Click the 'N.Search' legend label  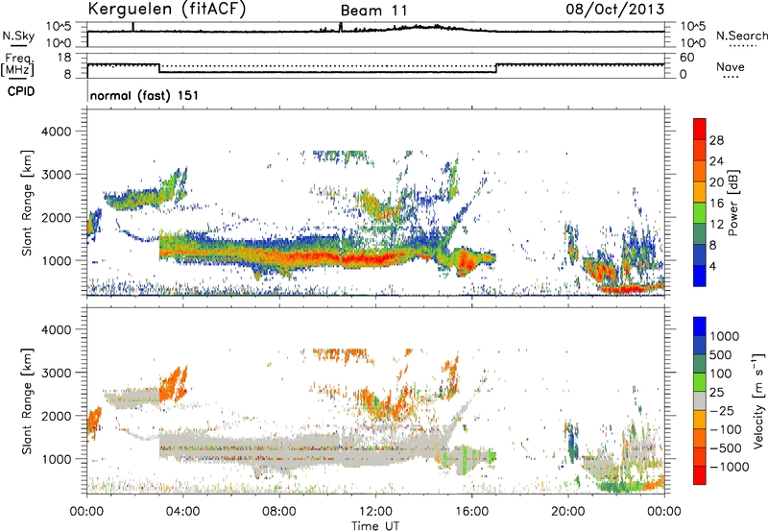click(741, 36)
